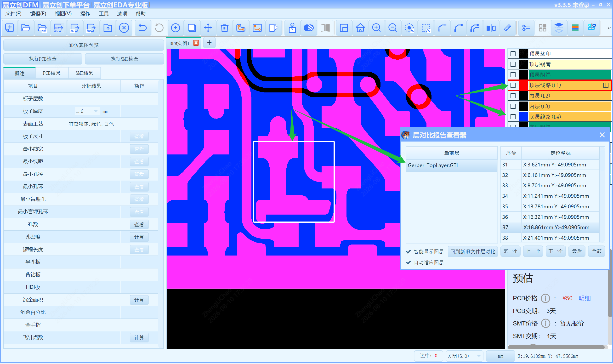Image resolution: width=613 pixels, height=364 pixels.
Task: Click the dashed rectangle selection icon
Action: pos(426,28)
